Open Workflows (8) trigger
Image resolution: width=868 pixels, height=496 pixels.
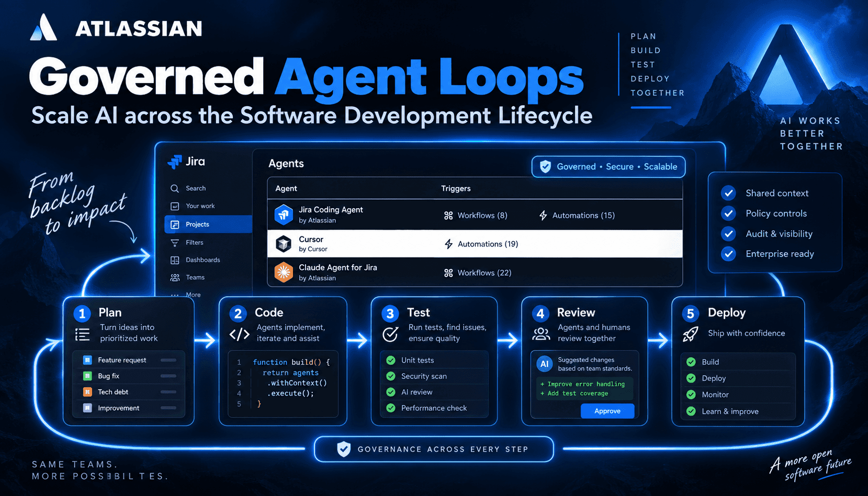[x=476, y=216]
